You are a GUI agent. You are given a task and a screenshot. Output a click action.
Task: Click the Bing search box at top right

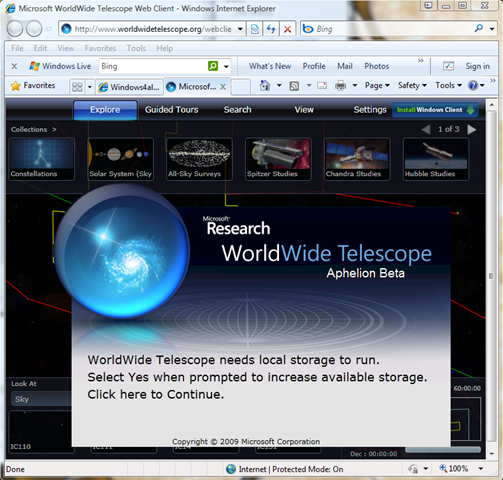(387, 29)
